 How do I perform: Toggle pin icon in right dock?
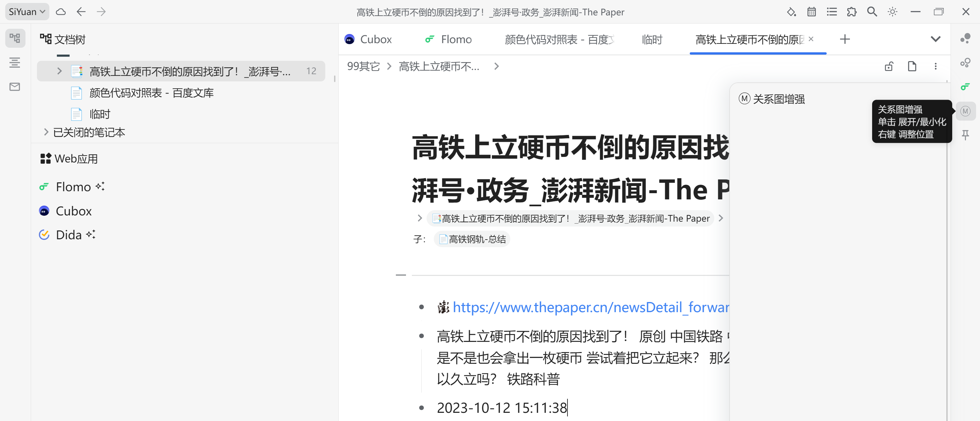tap(965, 135)
